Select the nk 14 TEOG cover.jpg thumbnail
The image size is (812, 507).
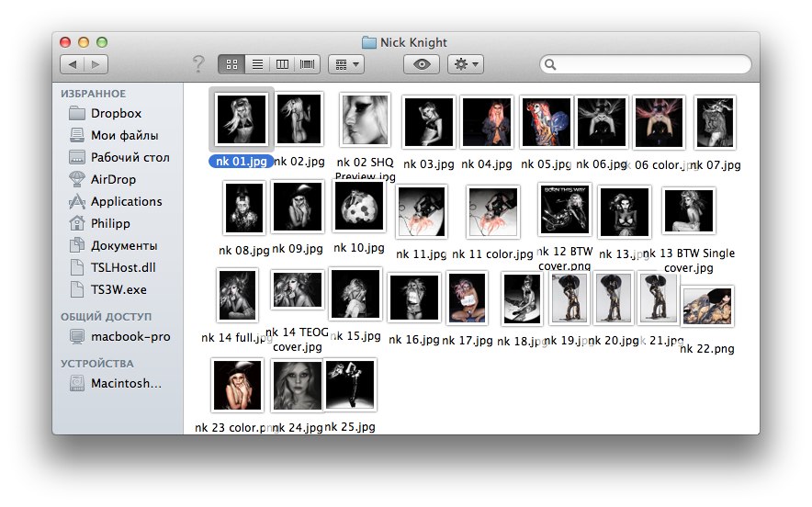click(x=298, y=290)
